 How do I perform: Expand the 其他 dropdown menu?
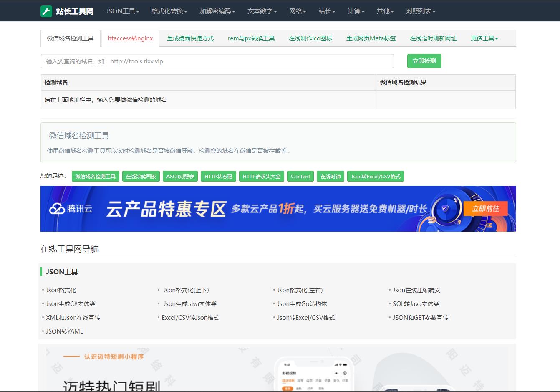(x=385, y=11)
